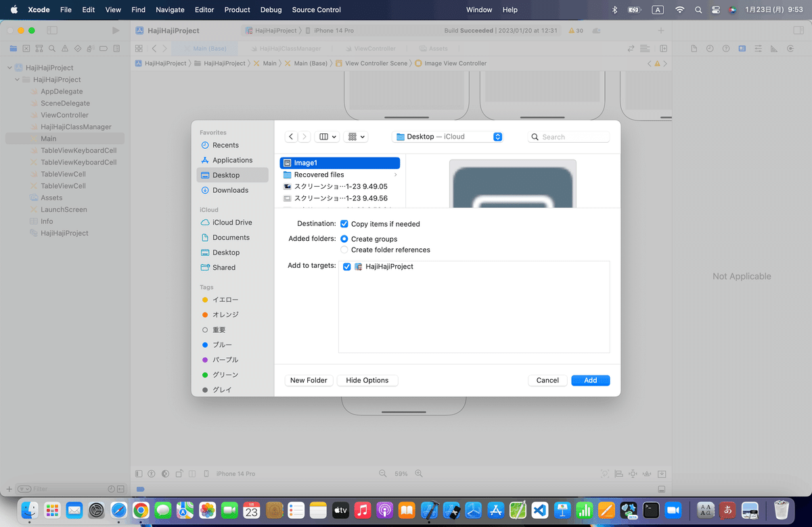Open the column view mode dropdown
This screenshot has height=527, width=812.
[x=328, y=137]
